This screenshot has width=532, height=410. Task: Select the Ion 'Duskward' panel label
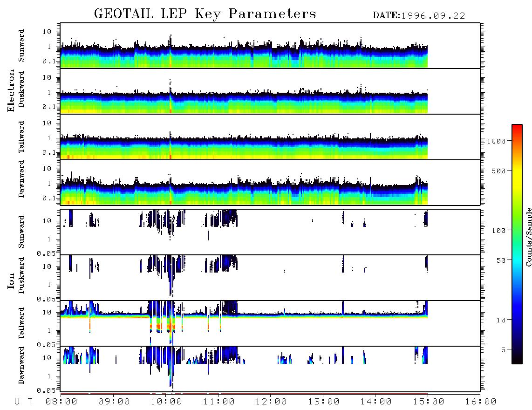tap(21, 275)
